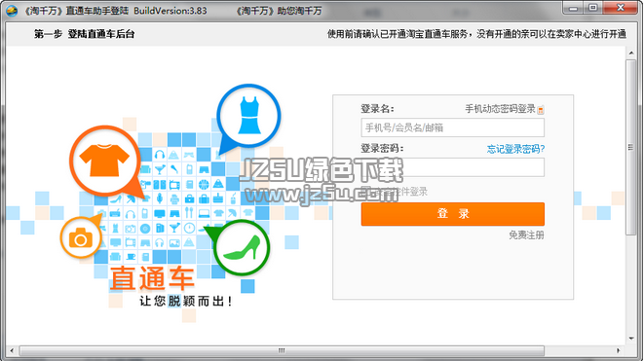
Task: Focus the 手机号/会员名/邮箱 login name field
Action: tap(453, 127)
